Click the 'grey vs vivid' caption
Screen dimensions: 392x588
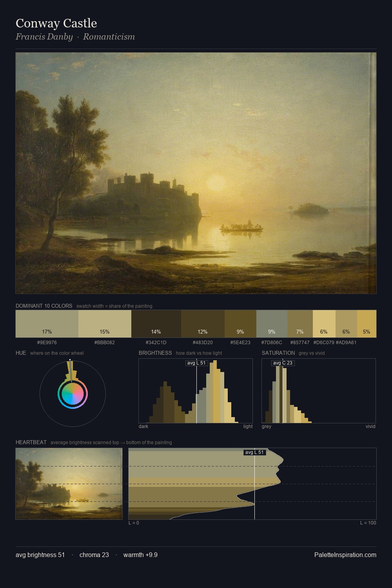click(312, 353)
